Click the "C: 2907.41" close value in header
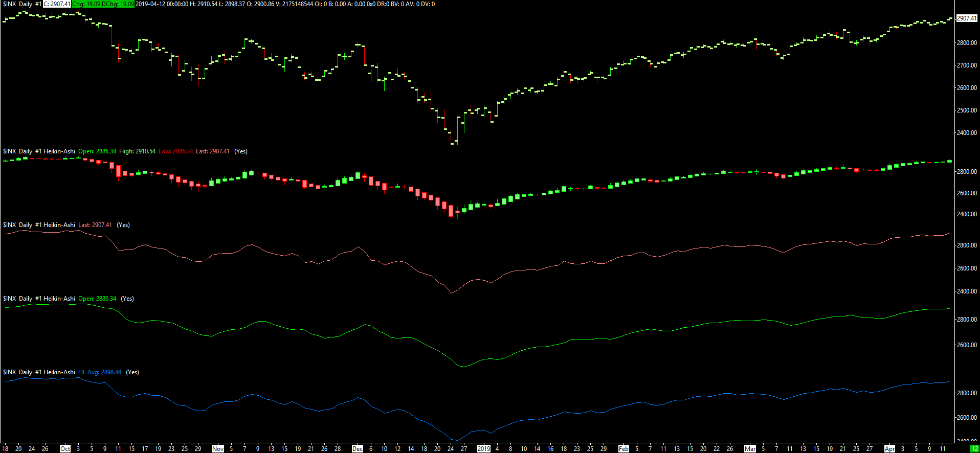 coord(57,4)
